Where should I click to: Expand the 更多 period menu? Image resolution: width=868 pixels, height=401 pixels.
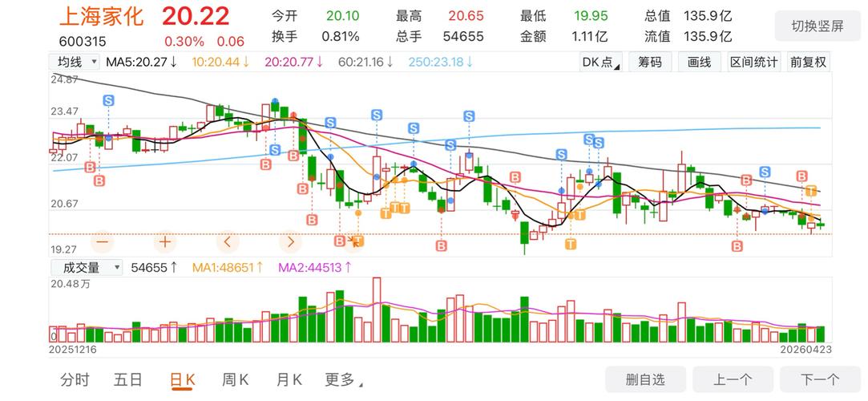coord(344,380)
